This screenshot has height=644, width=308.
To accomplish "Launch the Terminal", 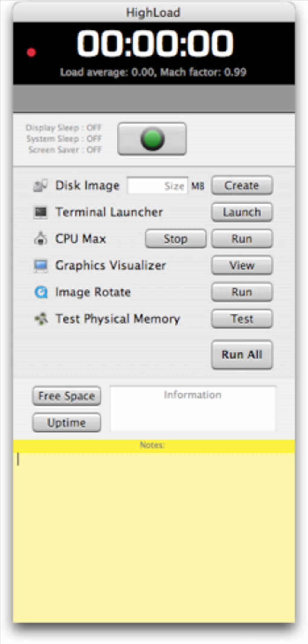I will 242,212.
